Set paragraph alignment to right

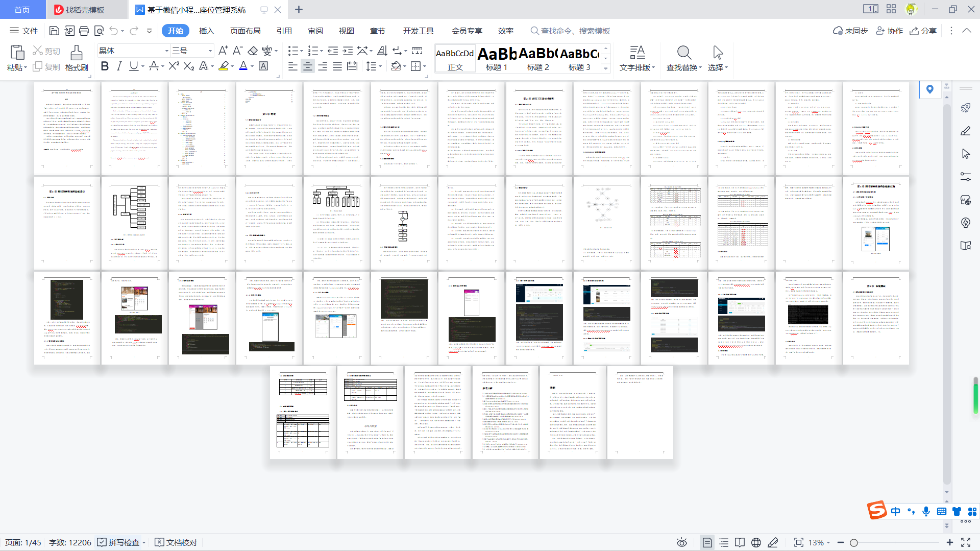tap(323, 66)
